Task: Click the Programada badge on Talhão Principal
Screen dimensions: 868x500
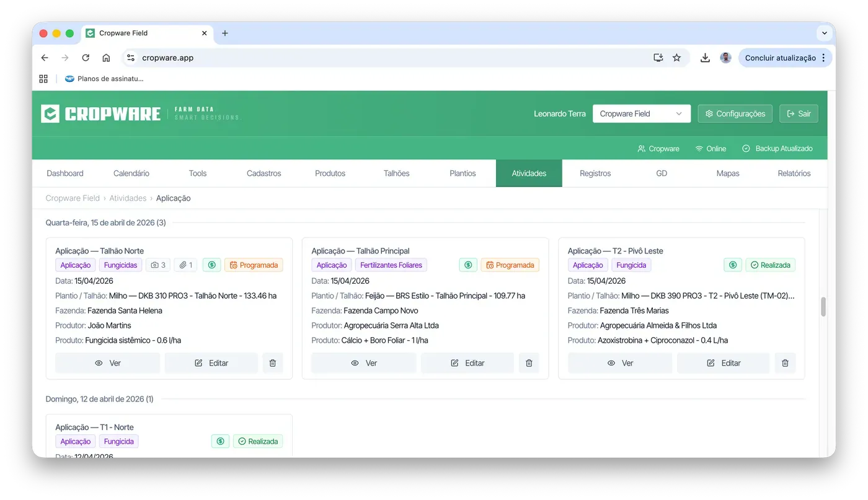Action: coord(510,265)
